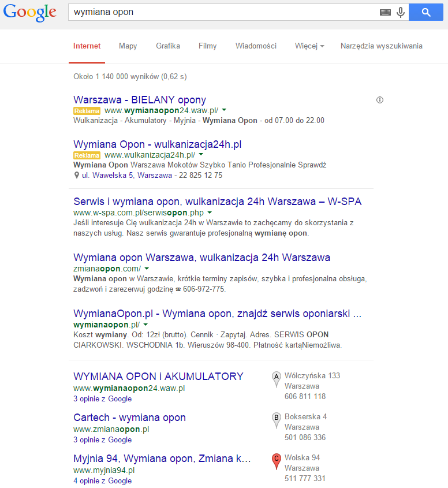Click the Google logo
The width and height of the screenshot is (448, 488).
click(30, 13)
